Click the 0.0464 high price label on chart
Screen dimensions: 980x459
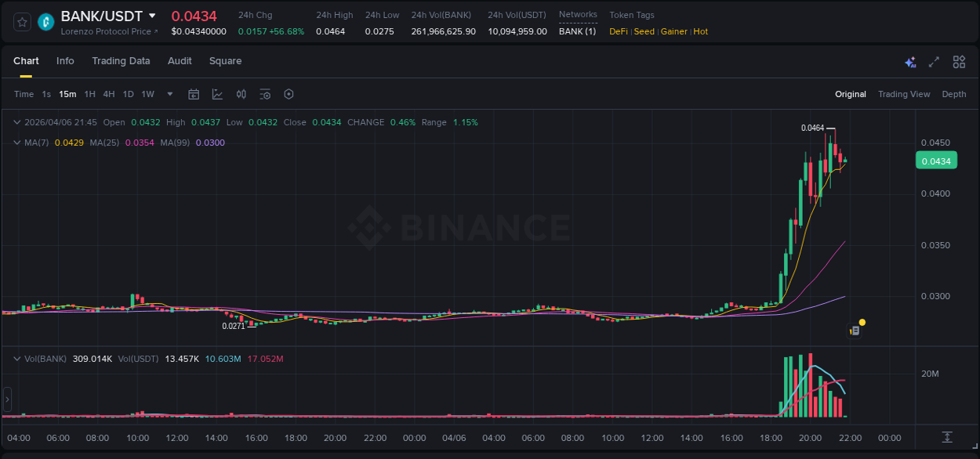(x=812, y=128)
